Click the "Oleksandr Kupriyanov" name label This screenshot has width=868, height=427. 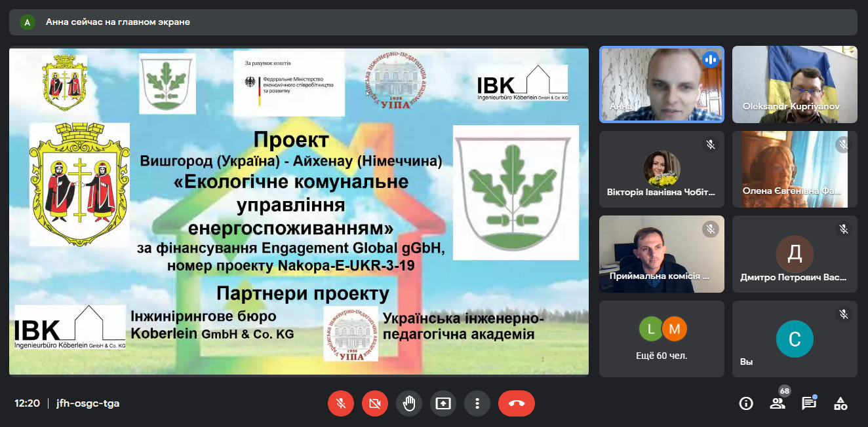[791, 107]
